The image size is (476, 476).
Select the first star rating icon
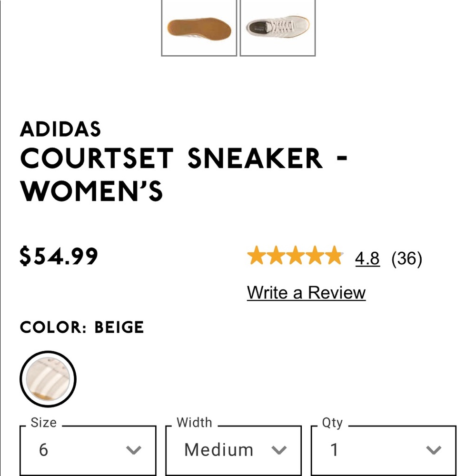[258, 257]
